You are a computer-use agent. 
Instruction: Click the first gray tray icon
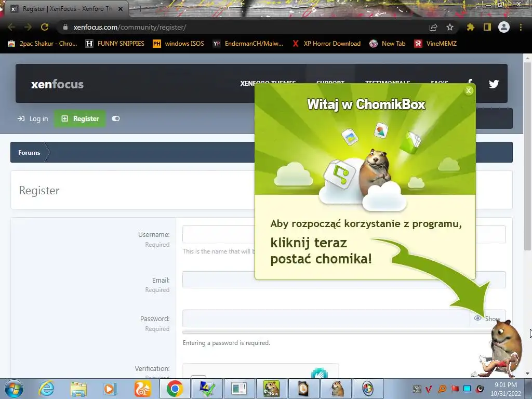[x=417, y=389]
